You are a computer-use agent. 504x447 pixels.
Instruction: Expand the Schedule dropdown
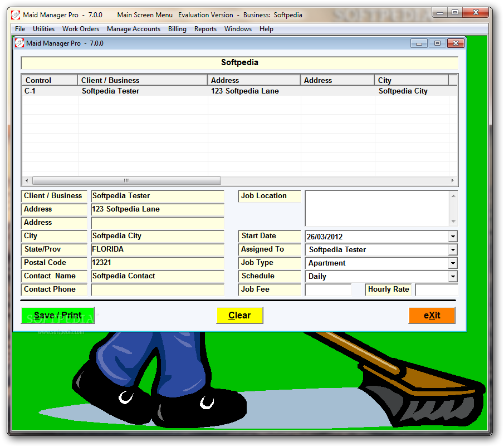point(453,276)
